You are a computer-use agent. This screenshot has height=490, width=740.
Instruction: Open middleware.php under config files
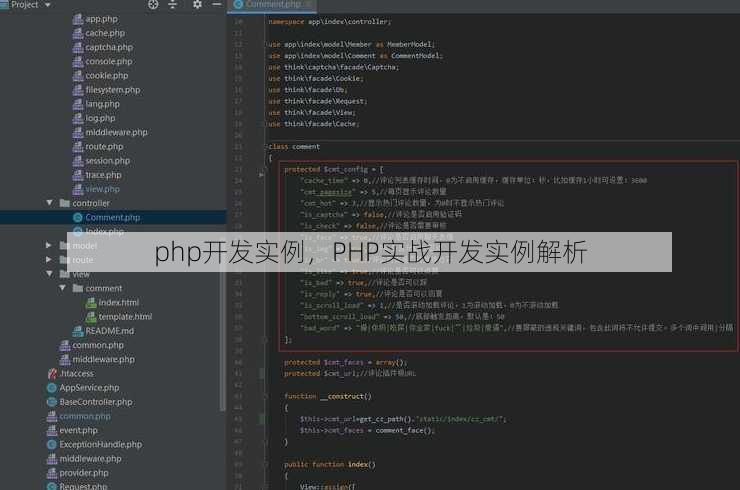[116, 132]
